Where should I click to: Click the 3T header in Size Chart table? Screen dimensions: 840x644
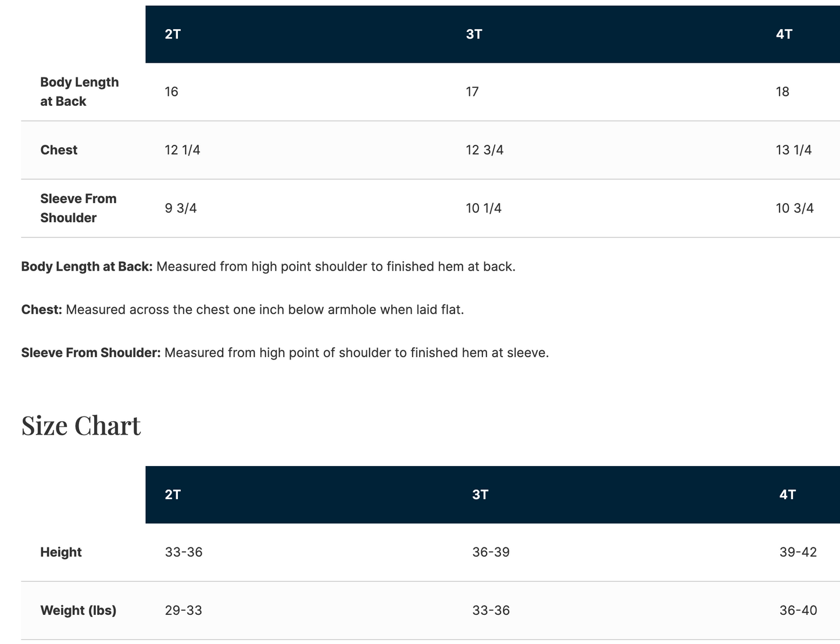tap(480, 494)
